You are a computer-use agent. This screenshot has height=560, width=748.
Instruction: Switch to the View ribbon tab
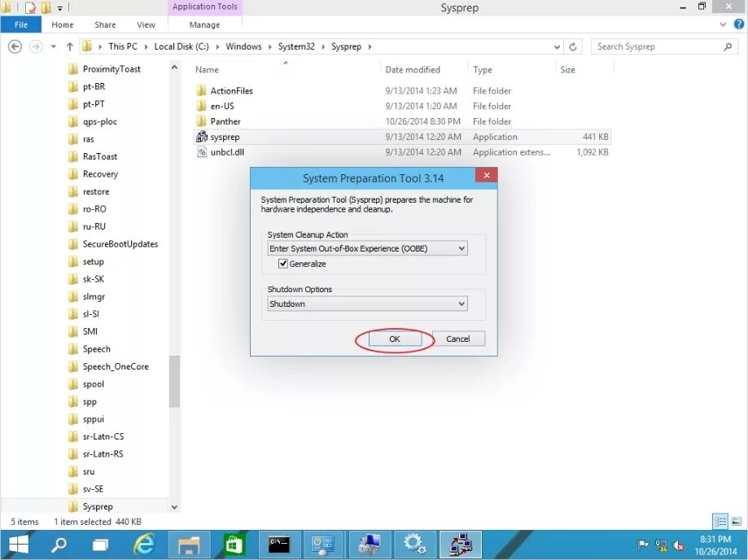(146, 24)
